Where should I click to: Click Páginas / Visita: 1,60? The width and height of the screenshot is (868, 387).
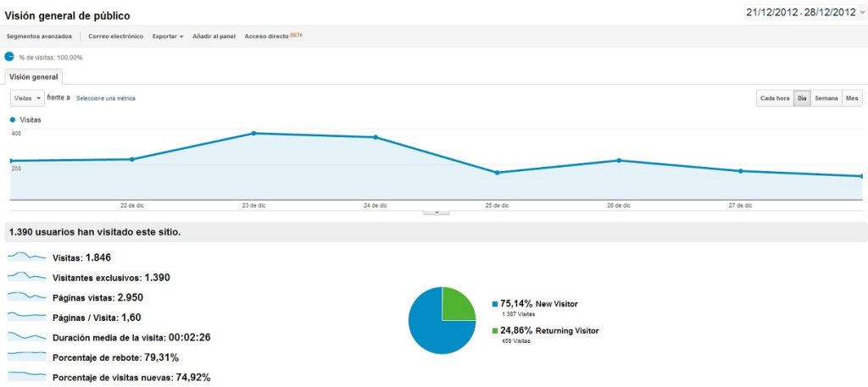tap(97, 318)
